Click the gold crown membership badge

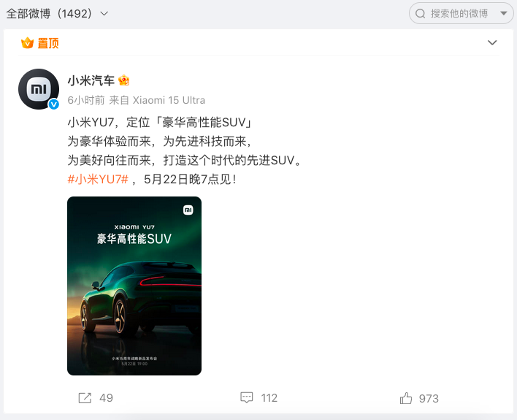coord(124,80)
